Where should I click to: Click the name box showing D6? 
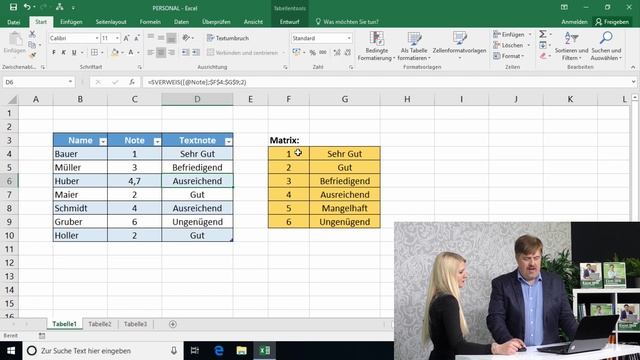point(38,82)
